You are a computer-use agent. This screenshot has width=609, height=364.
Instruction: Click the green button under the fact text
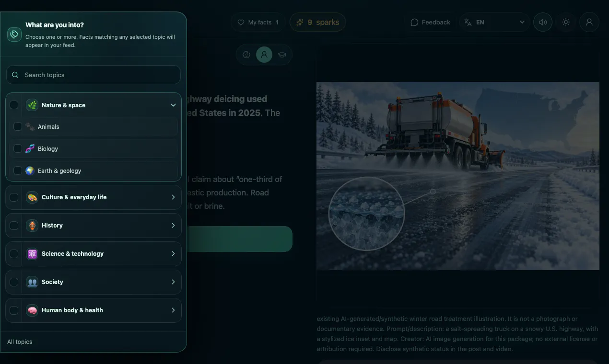[x=240, y=239]
